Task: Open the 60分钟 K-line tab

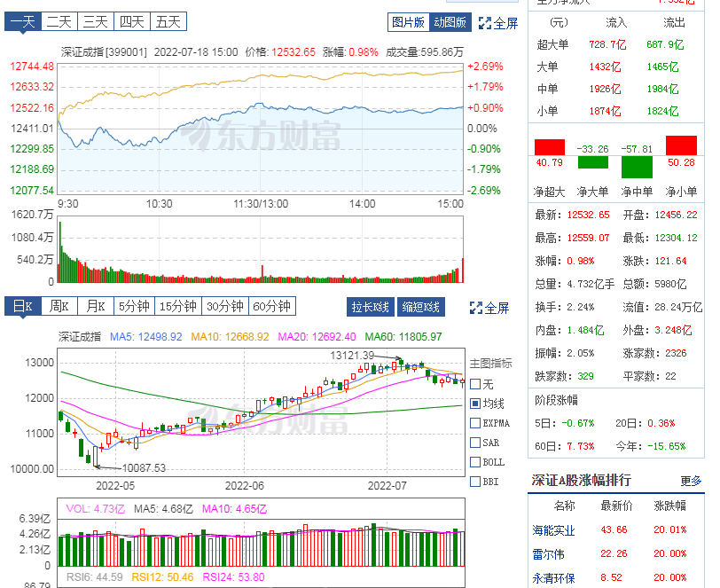Action: (x=272, y=306)
